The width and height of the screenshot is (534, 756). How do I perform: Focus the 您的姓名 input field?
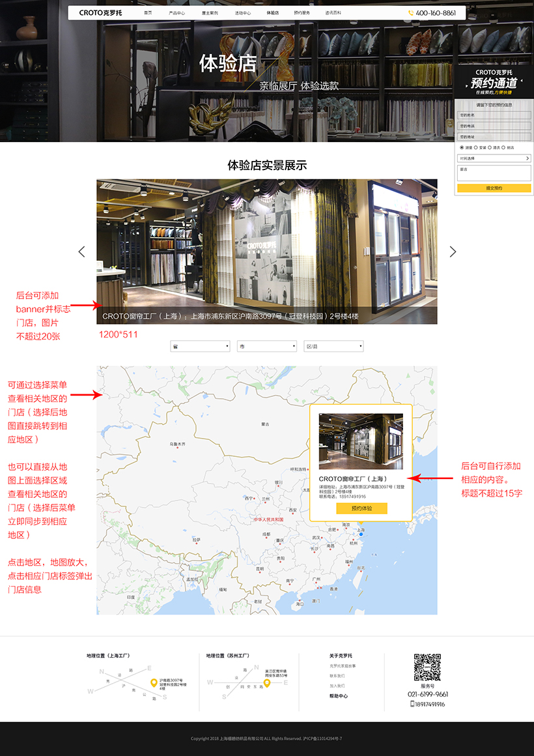click(494, 115)
